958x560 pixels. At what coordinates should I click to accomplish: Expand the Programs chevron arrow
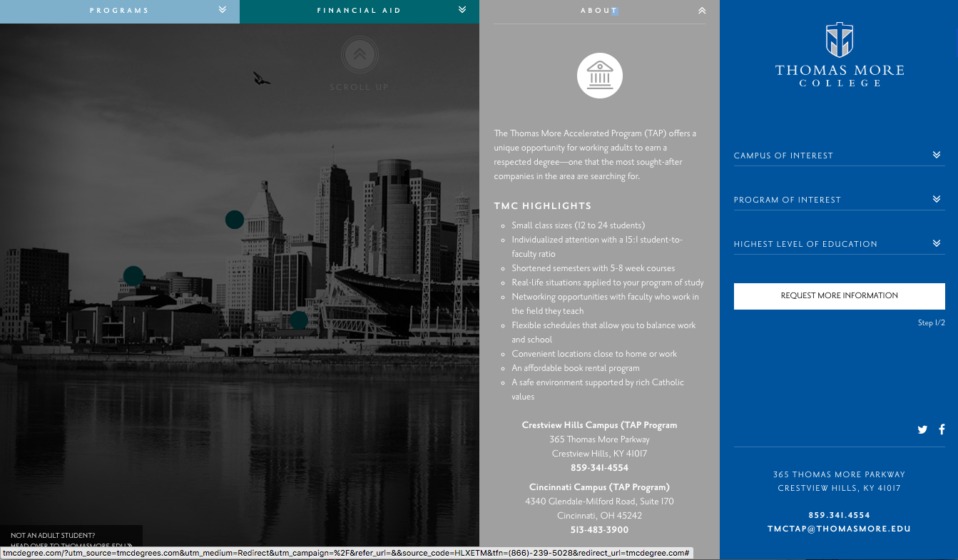(223, 10)
